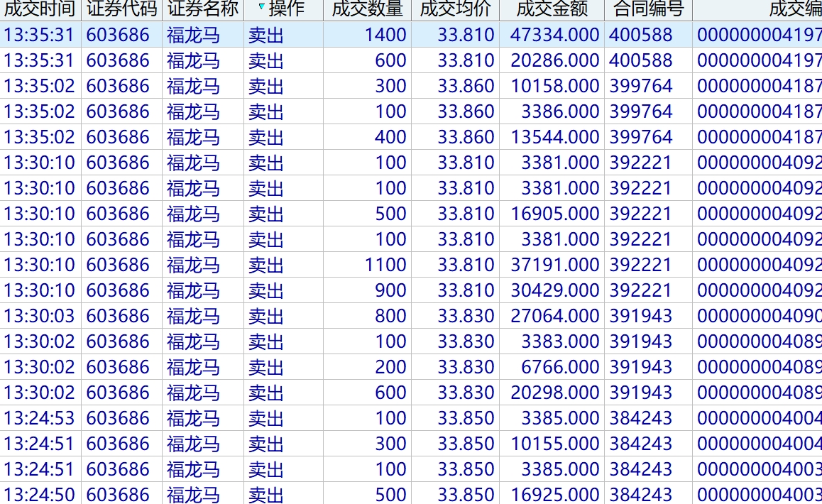Click the time cell 13:24:50
The image size is (822, 504).
[x=39, y=495]
